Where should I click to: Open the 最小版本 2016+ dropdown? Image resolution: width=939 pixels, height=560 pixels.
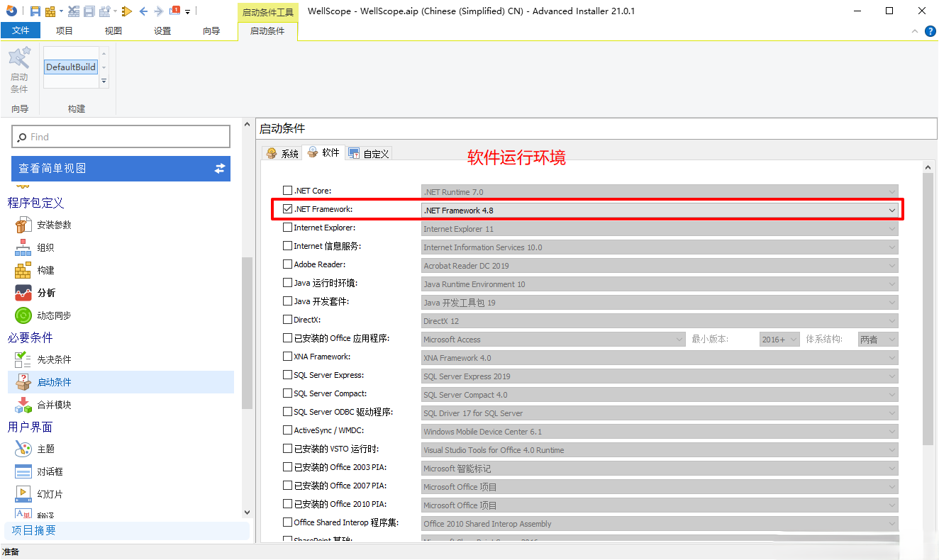(x=779, y=340)
